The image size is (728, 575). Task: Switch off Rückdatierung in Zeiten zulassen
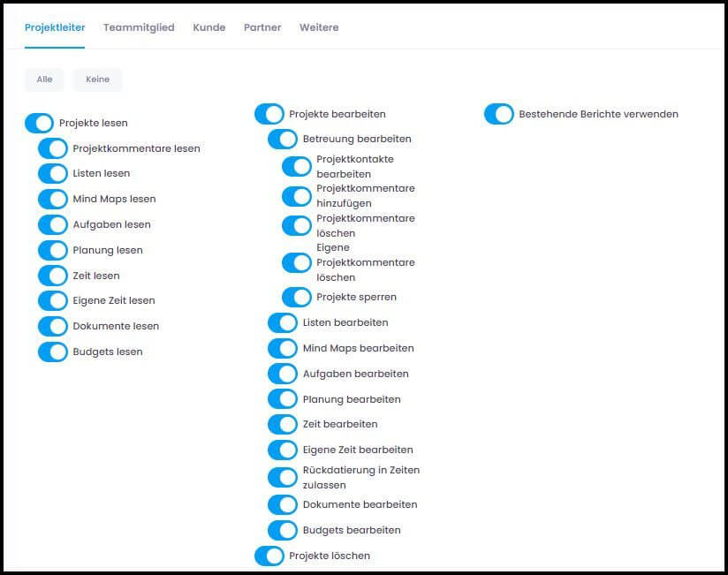point(283,478)
